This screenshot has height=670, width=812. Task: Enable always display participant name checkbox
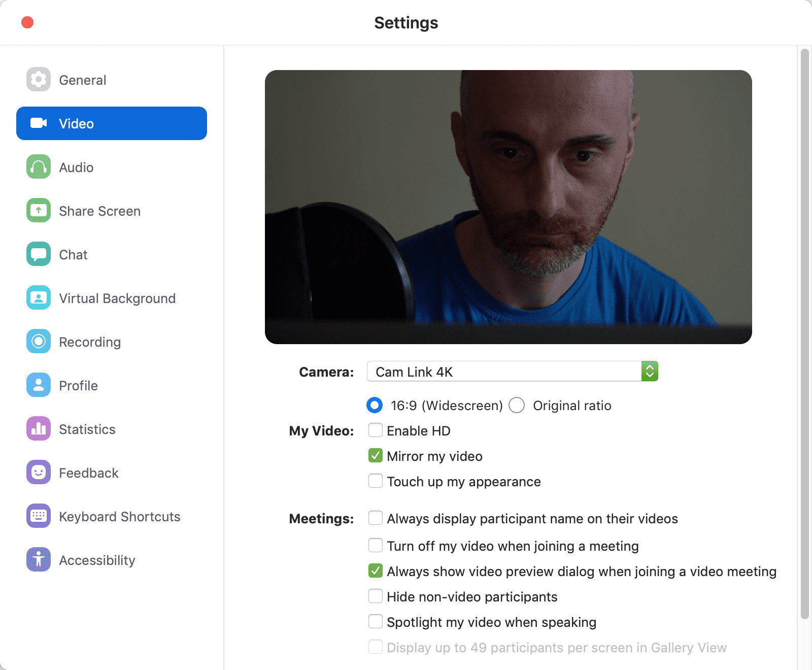click(x=376, y=518)
